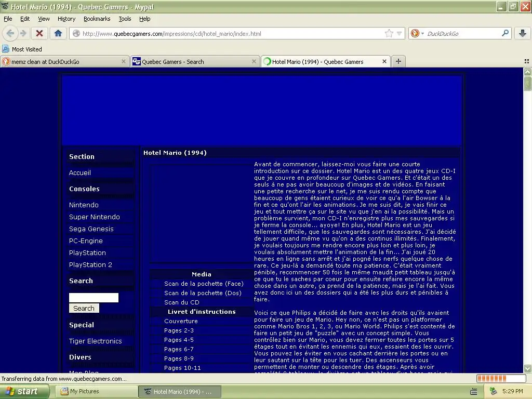Screen dimensions: 532x399
Task: Open the Sega Genesis link
Action: coord(91,229)
